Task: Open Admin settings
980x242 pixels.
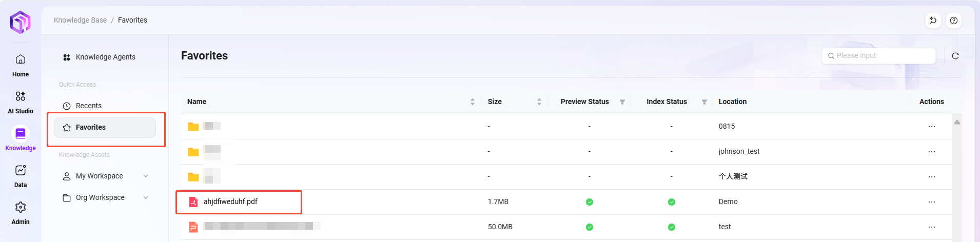Action: [21, 213]
